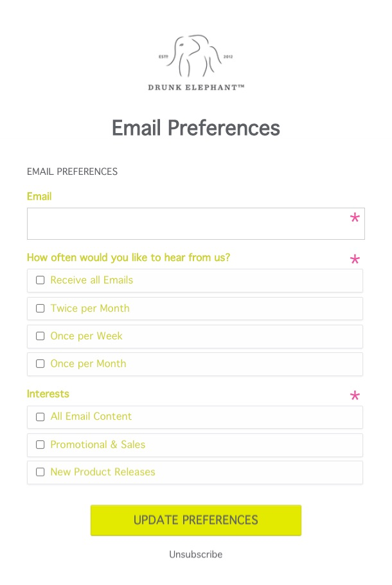Select the New Product Releases label text
The image size is (392, 585).
(103, 472)
